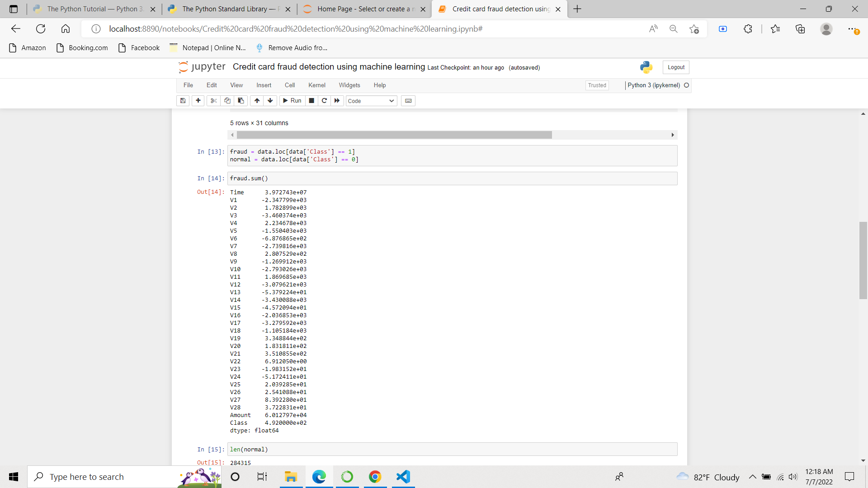The height and width of the screenshot is (488, 868).
Task: Restart the kernel using the refresh icon
Action: (x=324, y=100)
